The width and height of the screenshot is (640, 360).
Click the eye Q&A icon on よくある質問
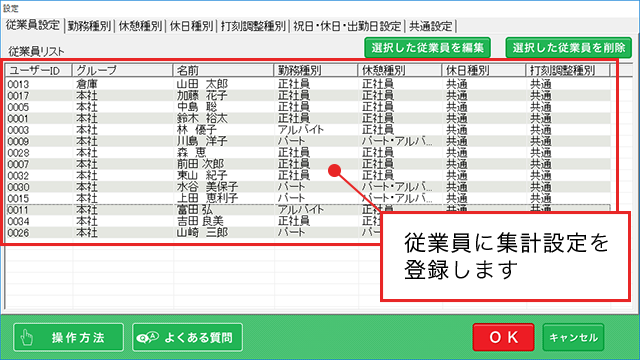pyautogui.click(x=147, y=338)
